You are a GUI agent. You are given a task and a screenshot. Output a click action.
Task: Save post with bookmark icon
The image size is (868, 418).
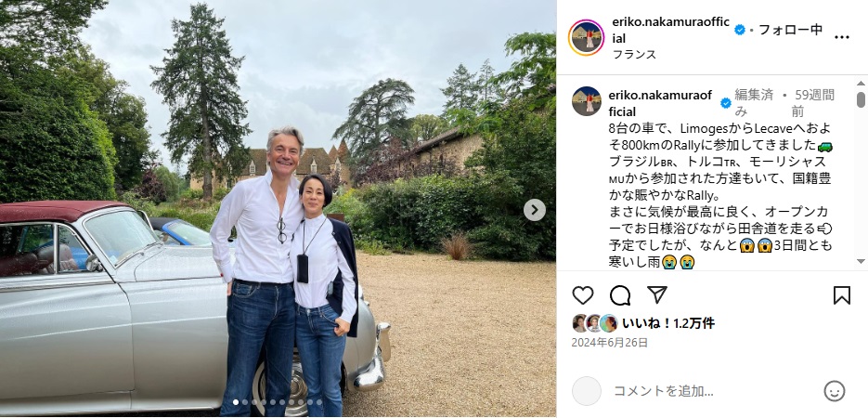[841, 295]
